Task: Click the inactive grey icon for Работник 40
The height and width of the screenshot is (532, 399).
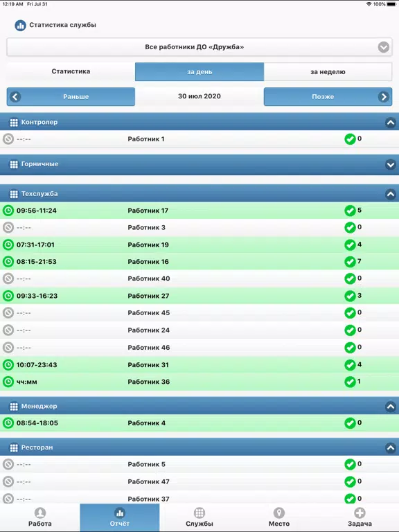Action: (8, 278)
